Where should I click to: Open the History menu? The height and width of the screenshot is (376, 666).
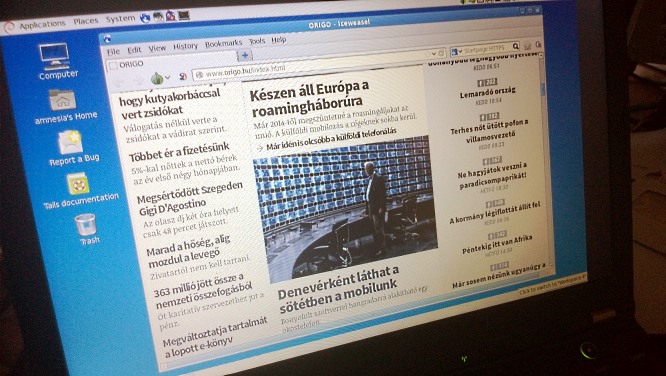[186, 46]
